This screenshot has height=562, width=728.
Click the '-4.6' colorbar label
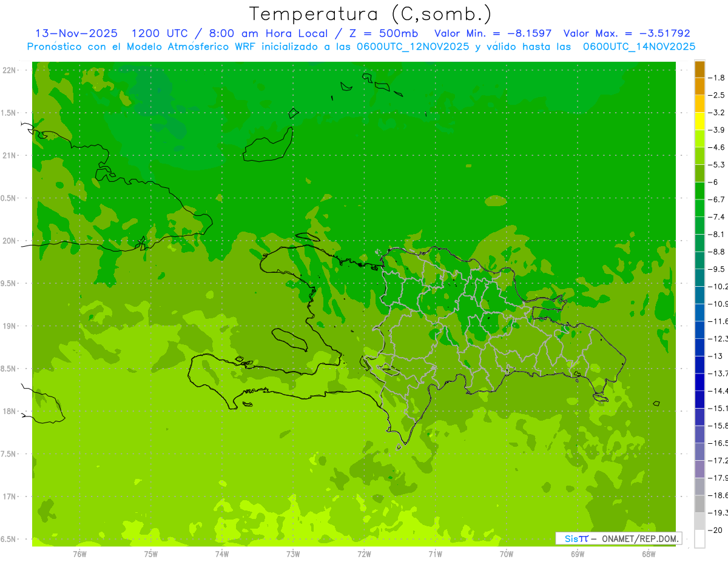[x=716, y=147]
